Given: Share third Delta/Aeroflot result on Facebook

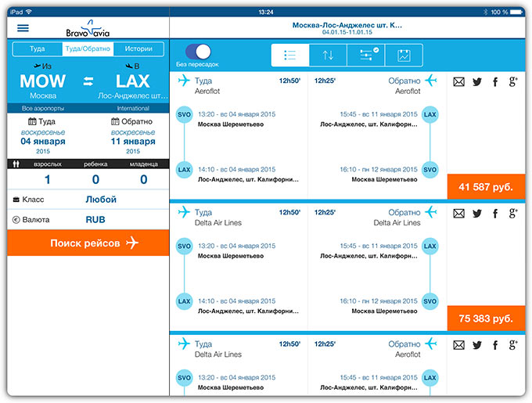Looking at the screenshot, I should click(495, 345).
